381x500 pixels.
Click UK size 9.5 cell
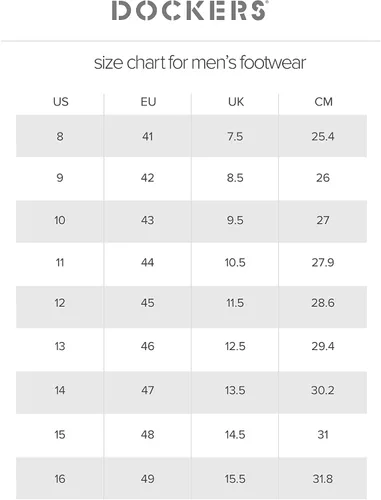click(x=235, y=220)
